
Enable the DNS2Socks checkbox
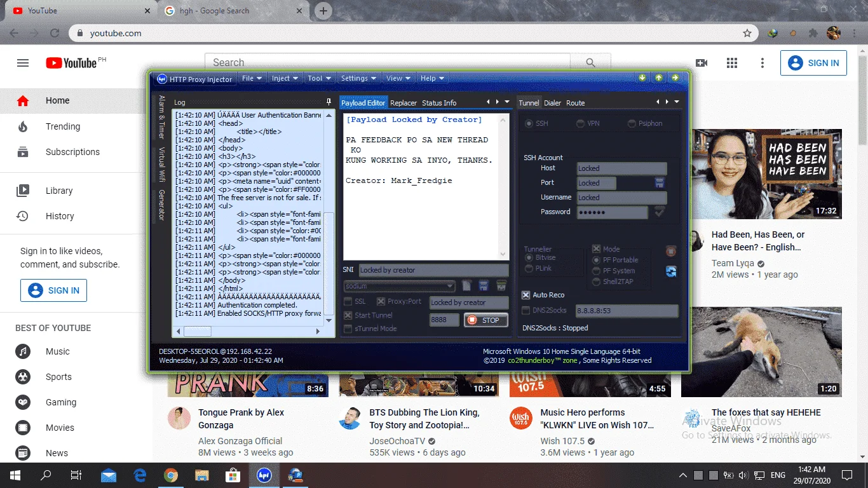(526, 310)
